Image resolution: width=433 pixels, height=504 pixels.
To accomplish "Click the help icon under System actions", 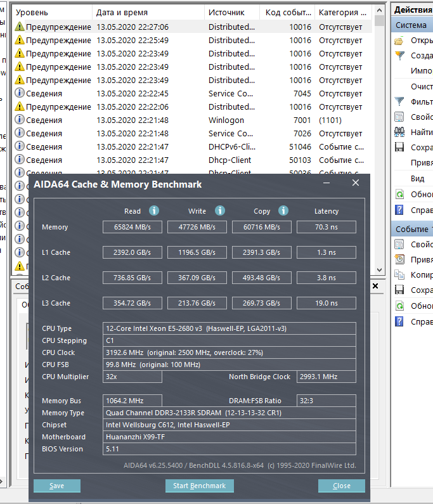I will click(x=399, y=210).
